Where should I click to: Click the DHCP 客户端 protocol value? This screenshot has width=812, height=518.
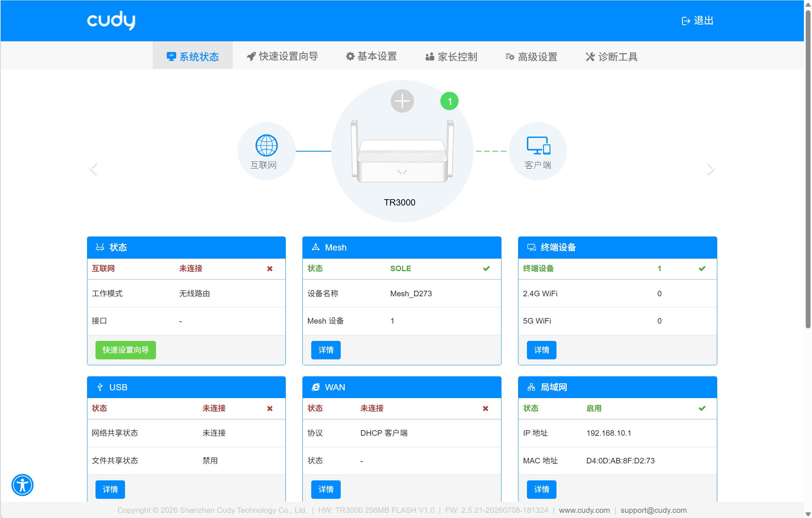point(384,433)
